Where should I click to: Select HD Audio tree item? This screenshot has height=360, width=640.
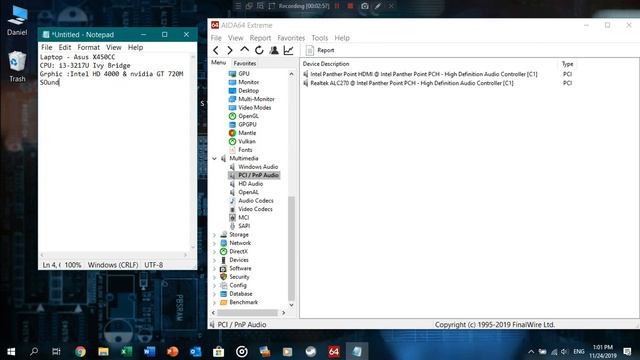click(251, 184)
